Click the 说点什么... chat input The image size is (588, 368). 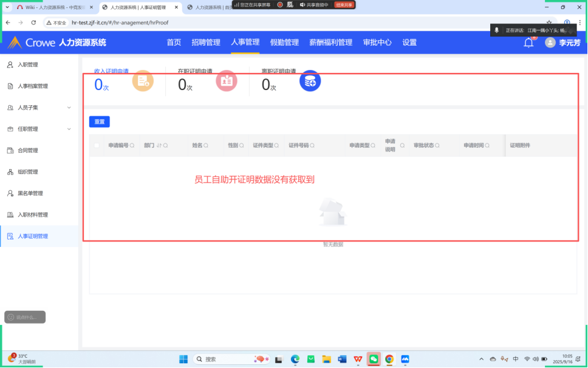(x=25, y=317)
